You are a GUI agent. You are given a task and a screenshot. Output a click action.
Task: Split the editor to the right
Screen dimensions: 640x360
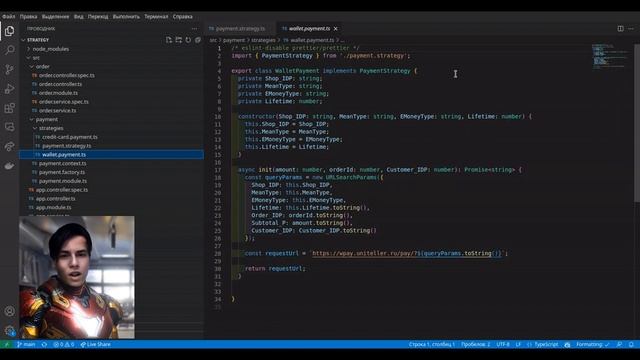620,29
